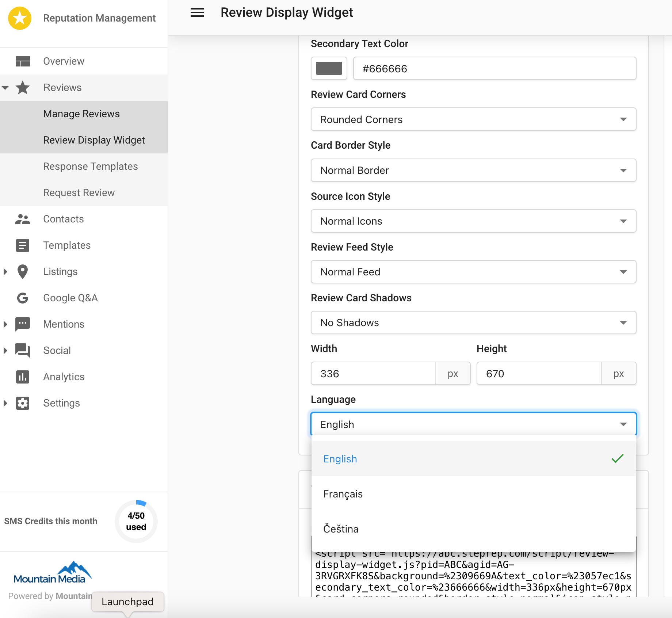Image resolution: width=672 pixels, height=618 pixels.
Task: Click the Height px unit label
Action: point(619,373)
